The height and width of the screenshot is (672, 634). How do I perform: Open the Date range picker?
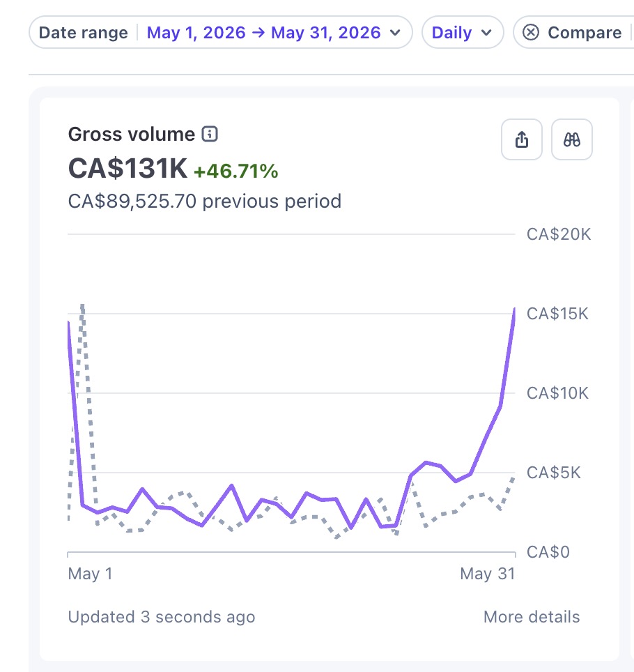point(221,32)
